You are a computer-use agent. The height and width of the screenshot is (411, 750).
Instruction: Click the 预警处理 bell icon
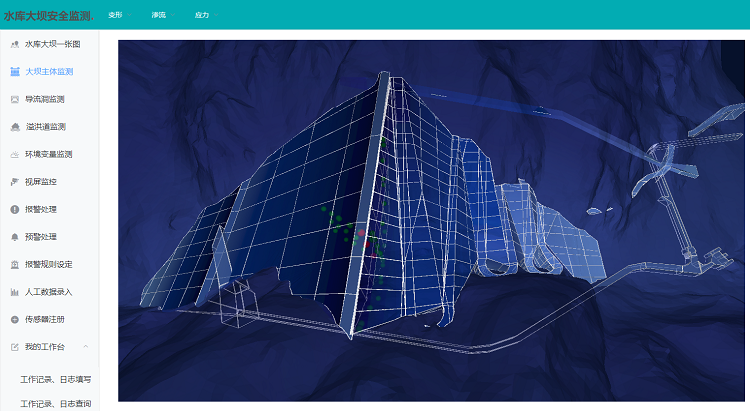pyautogui.click(x=14, y=237)
